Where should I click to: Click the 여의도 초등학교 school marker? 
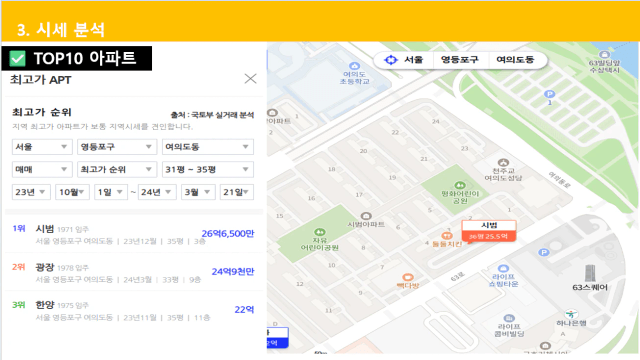[x=354, y=66]
